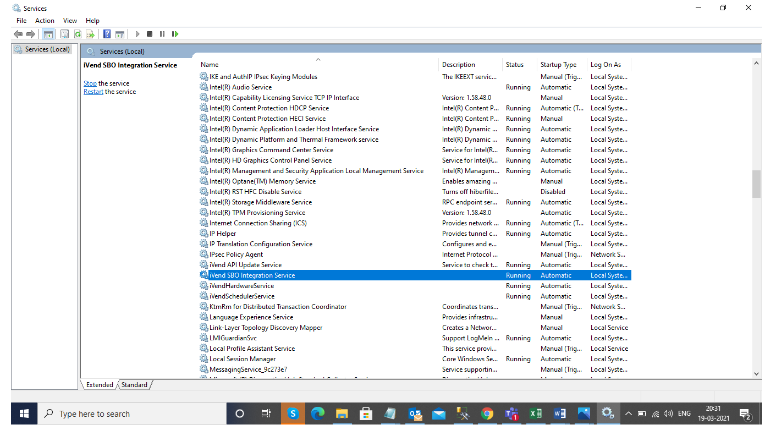Open the Help menu
The height and width of the screenshot is (425, 762).
click(x=92, y=20)
